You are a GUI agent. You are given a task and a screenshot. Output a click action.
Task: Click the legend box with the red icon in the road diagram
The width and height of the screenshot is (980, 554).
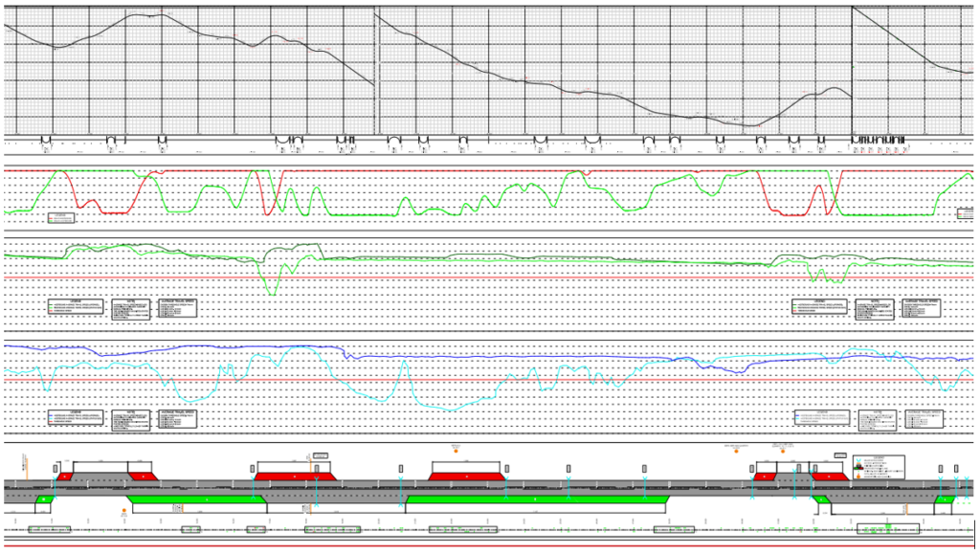coord(880,466)
